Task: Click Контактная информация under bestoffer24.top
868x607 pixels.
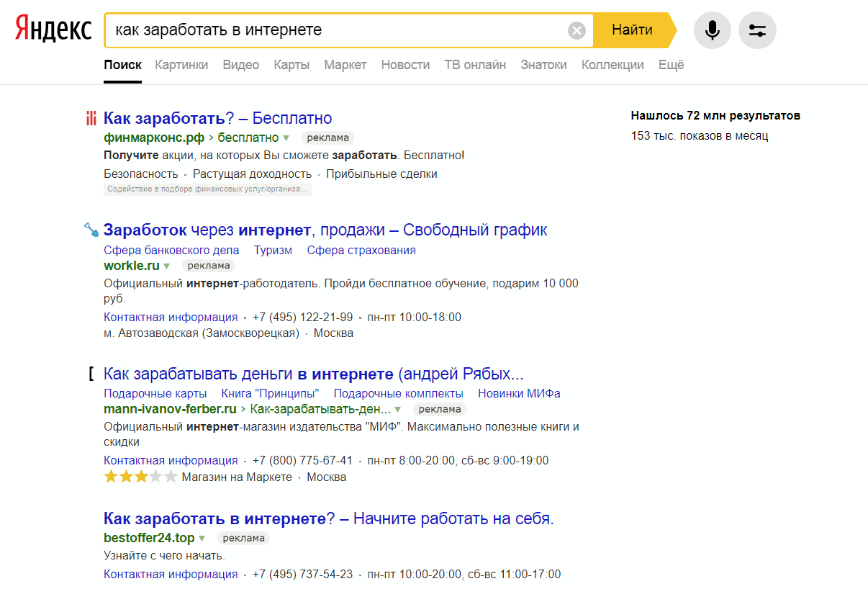Action: [171, 574]
